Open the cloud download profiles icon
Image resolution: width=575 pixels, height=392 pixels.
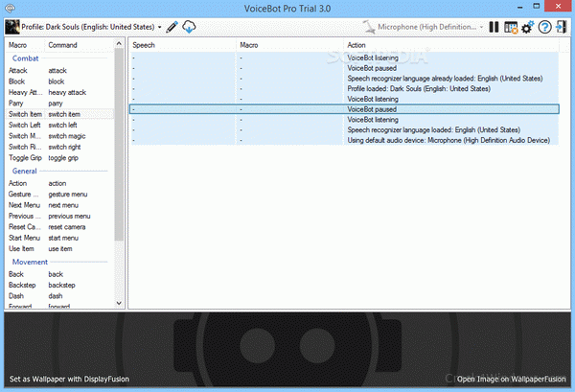189,27
